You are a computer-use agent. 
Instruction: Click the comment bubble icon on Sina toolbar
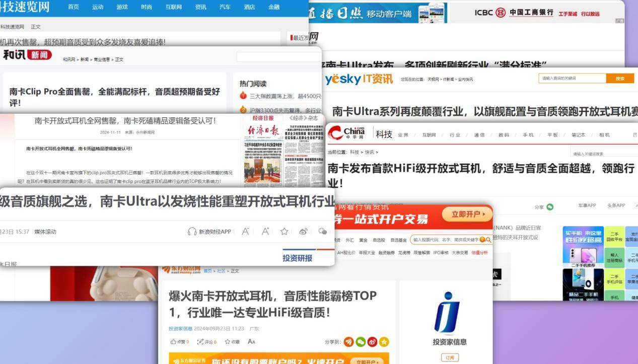click(323, 232)
